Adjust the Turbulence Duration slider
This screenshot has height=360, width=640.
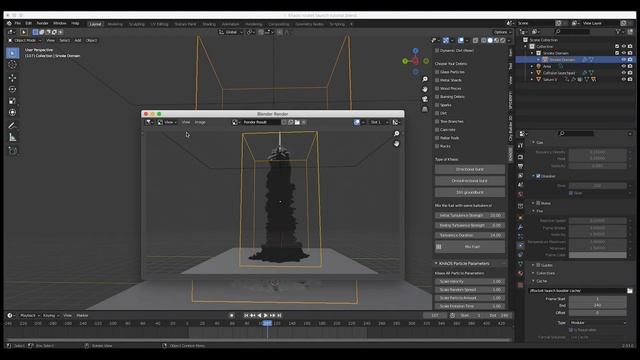pyautogui.click(x=470, y=235)
